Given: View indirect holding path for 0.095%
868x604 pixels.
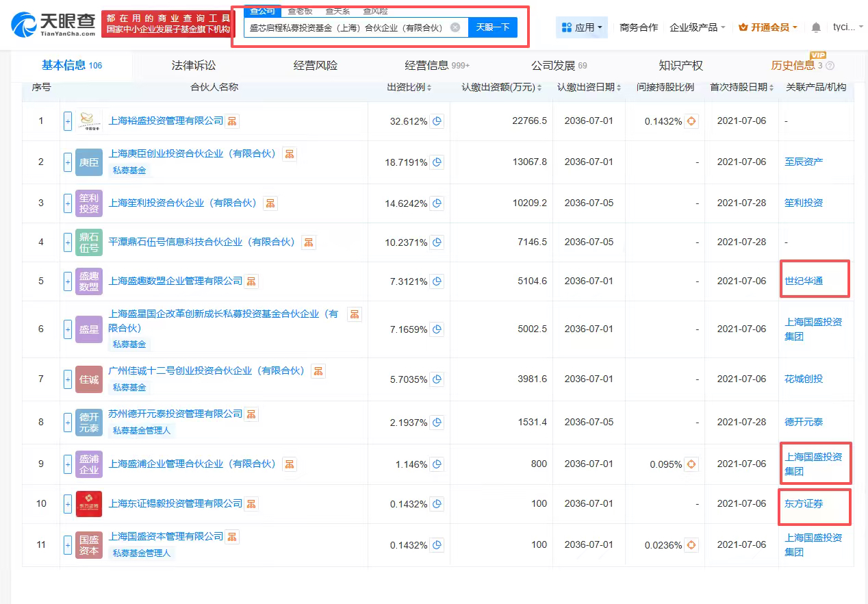Looking at the screenshot, I should click(x=691, y=464).
